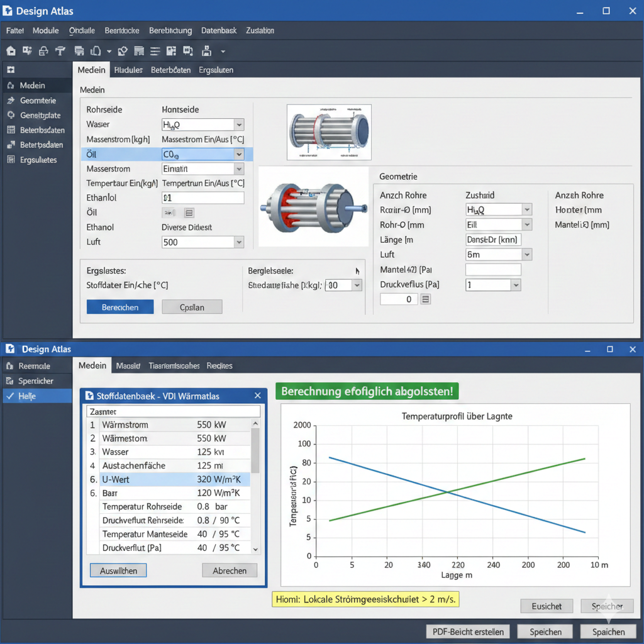Image resolution: width=644 pixels, height=644 pixels.
Task: Open the Druckveflus [Pa] dropdown
Action: 516,285
